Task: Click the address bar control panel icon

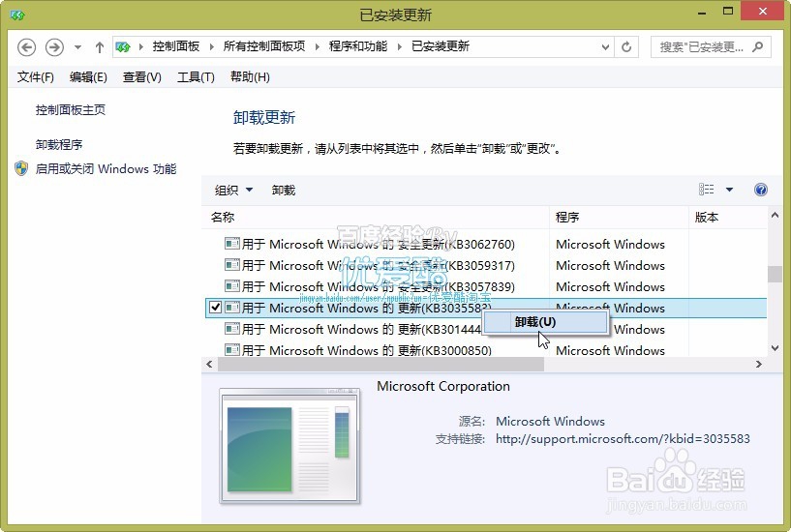Action: (123, 46)
